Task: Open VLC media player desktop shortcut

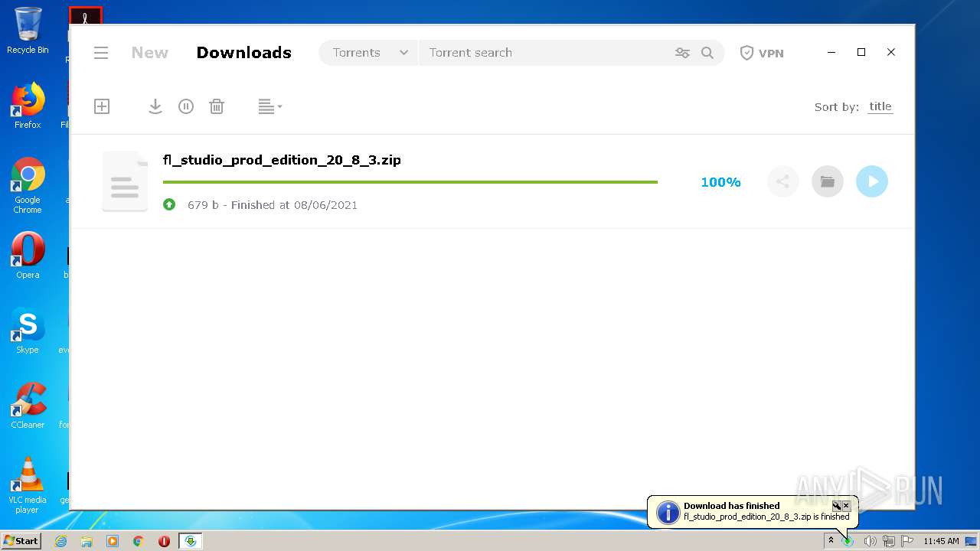Action: point(28,485)
